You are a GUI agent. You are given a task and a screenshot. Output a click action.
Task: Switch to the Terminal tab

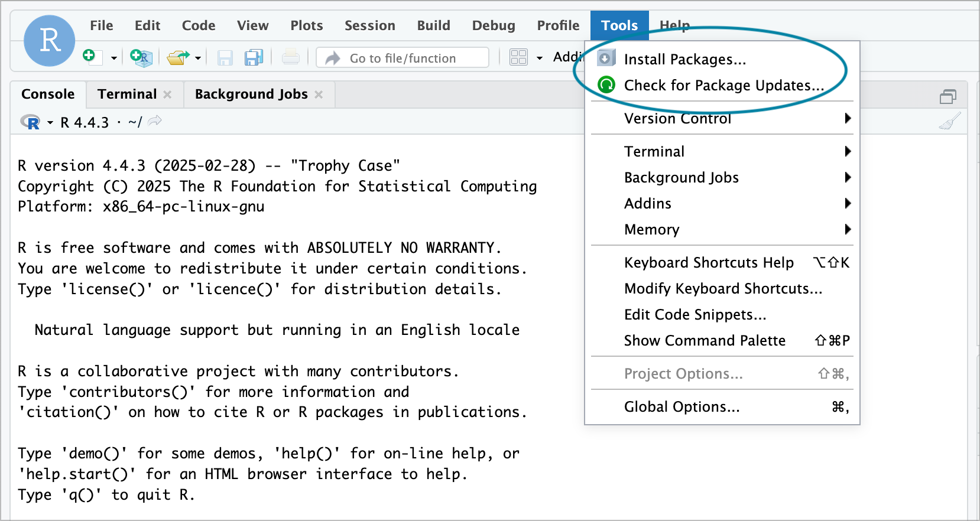pos(127,94)
